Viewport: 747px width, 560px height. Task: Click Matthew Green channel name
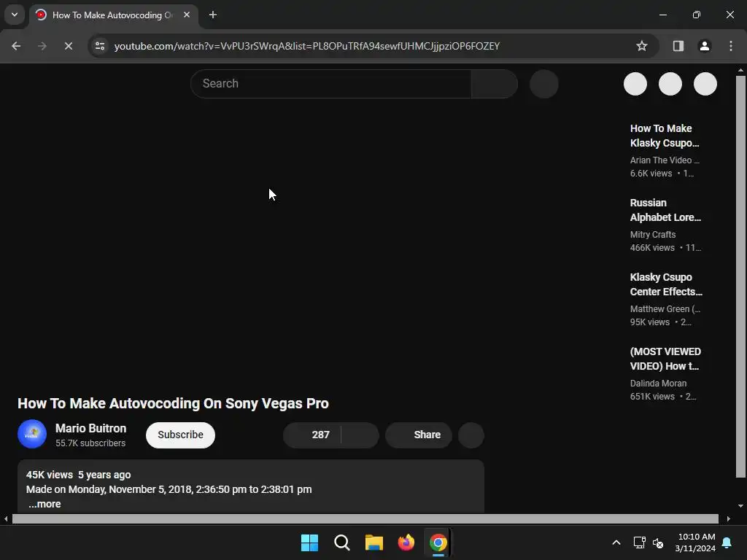point(665,308)
